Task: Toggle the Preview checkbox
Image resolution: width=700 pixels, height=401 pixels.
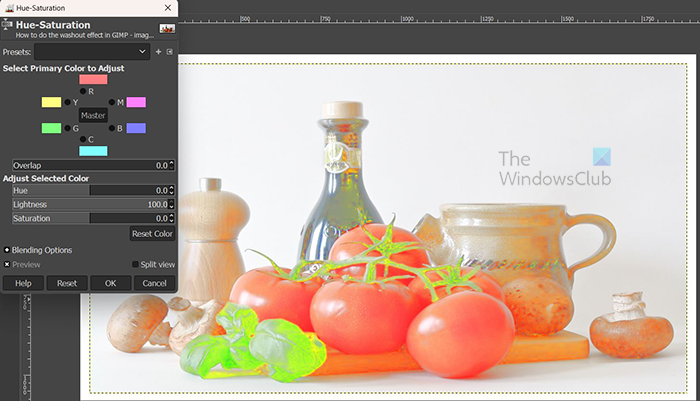Action: point(7,264)
